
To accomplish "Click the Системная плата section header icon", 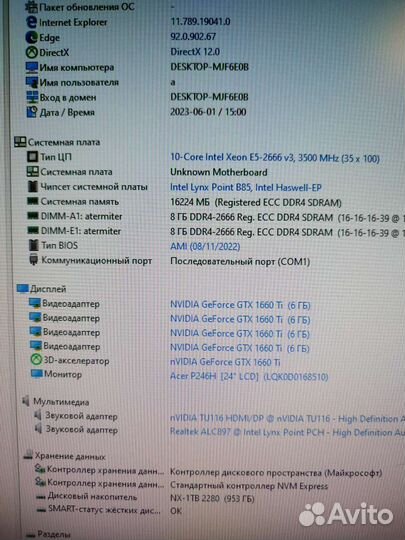I will click(20, 142).
